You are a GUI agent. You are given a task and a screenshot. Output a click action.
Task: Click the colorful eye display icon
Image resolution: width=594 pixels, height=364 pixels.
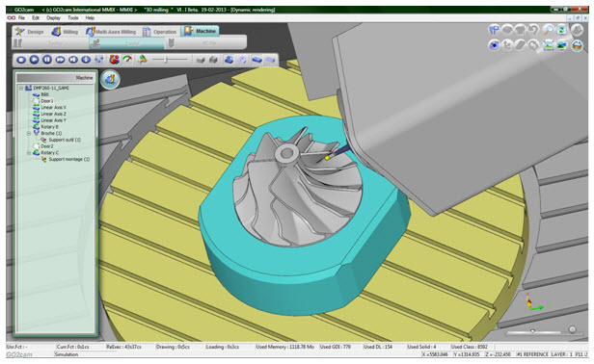pyautogui.click(x=494, y=45)
